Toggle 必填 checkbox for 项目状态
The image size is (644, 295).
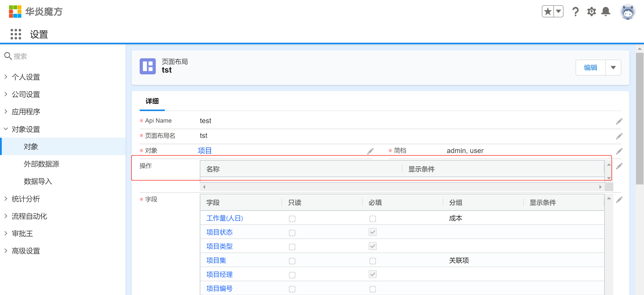372,232
